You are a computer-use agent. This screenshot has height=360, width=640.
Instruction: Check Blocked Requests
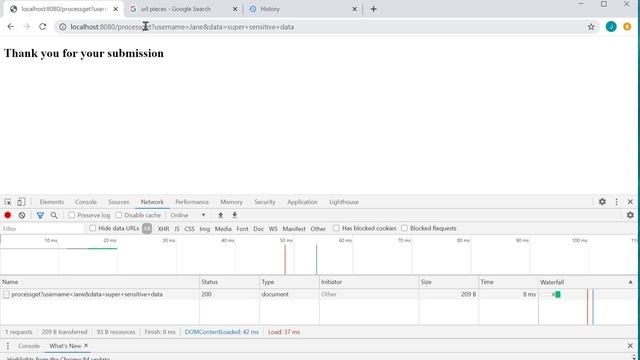pyautogui.click(x=404, y=228)
